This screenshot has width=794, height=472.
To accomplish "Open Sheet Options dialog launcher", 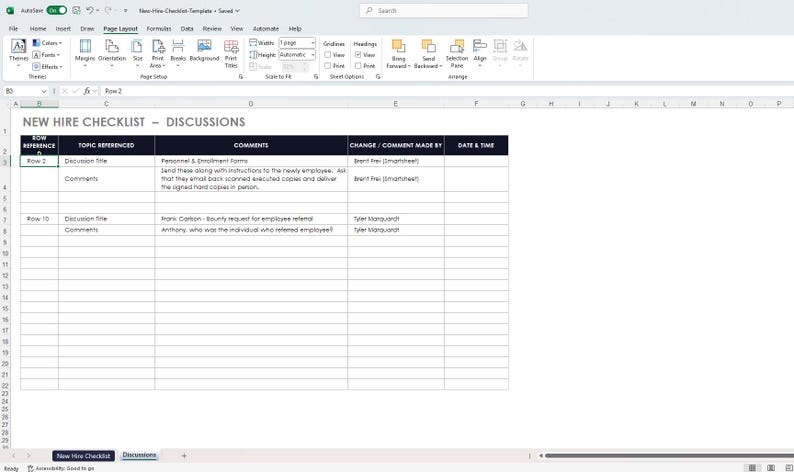I will coord(378,76).
